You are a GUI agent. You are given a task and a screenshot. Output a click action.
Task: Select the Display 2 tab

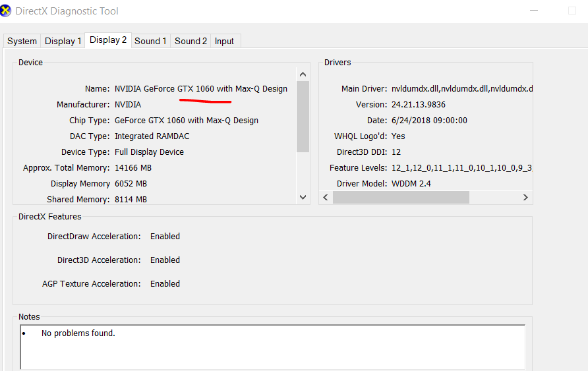108,40
